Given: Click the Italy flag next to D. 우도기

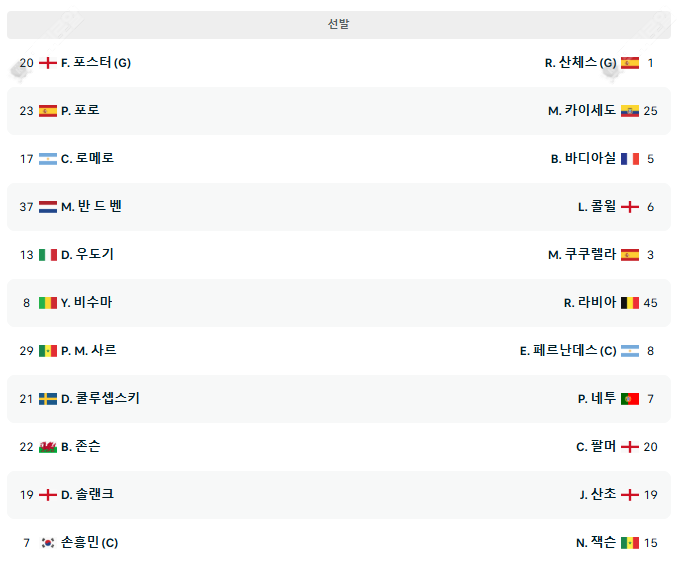Looking at the screenshot, I should pos(48,255).
